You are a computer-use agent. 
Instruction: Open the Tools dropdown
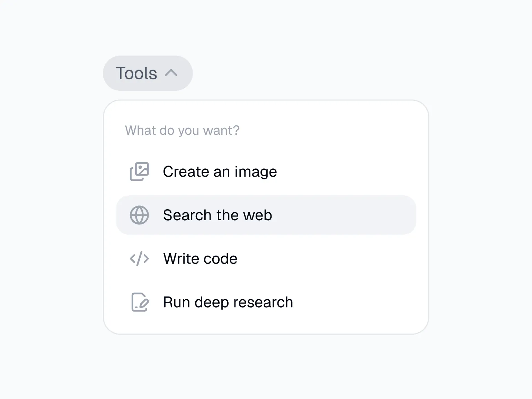[148, 73]
